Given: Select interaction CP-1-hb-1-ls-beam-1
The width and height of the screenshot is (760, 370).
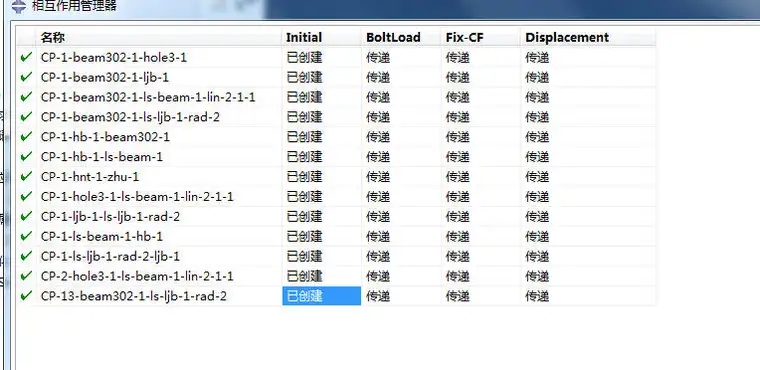Looking at the screenshot, I should click(x=102, y=157).
